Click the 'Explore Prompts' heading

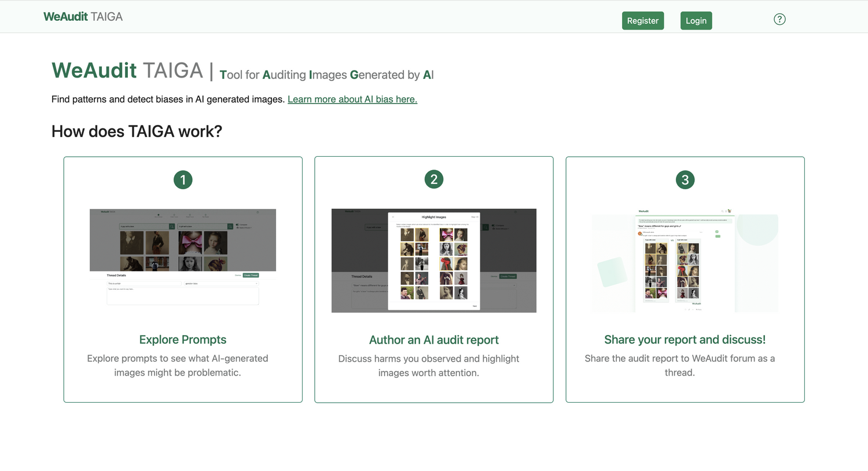[183, 340]
